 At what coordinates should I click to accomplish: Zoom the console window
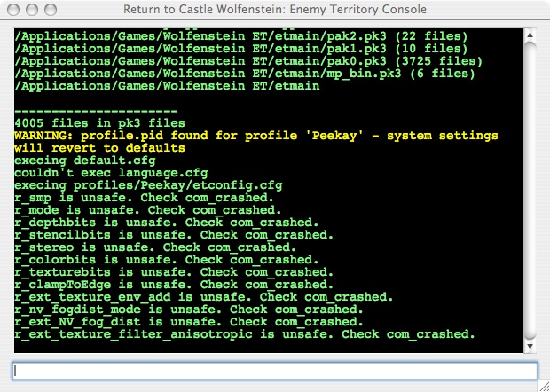pyautogui.click(x=51, y=10)
